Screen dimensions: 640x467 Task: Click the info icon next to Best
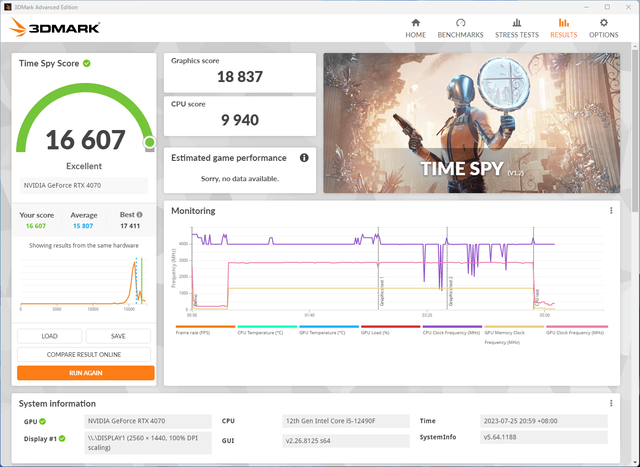click(140, 215)
